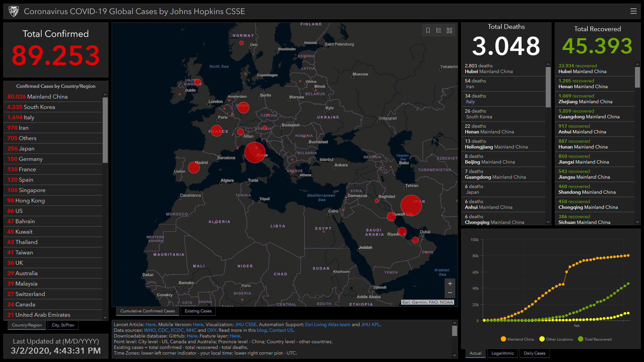644x362 pixels.
Task: Click the large red circle over Rome
Action: click(255, 153)
